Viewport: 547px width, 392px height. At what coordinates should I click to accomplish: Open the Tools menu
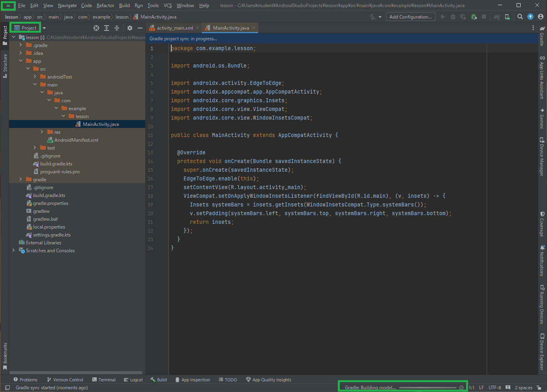[153, 6]
